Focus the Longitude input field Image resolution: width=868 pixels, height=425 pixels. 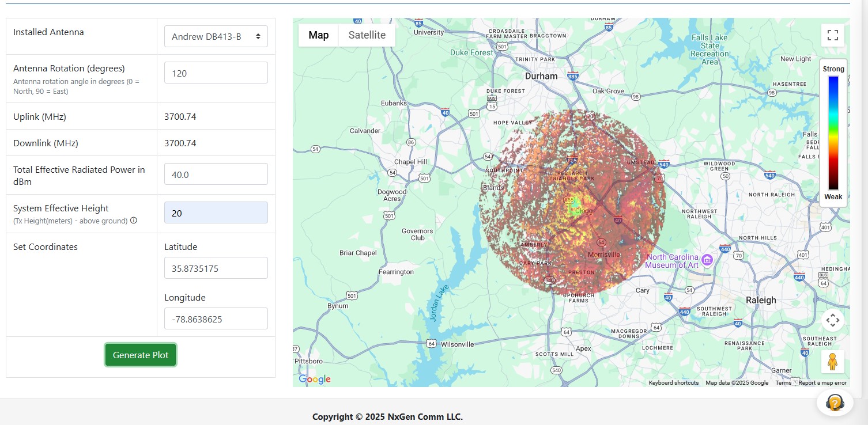tap(216, 318)
